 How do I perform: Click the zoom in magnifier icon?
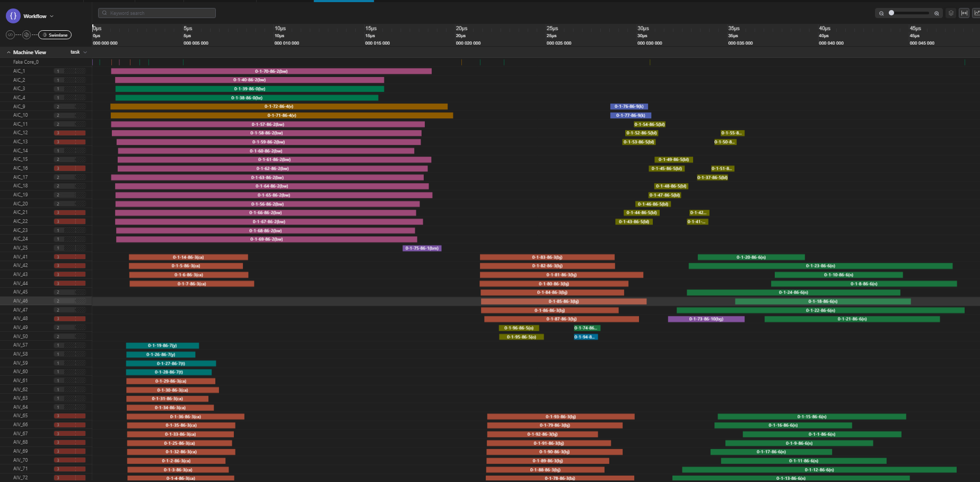coord(937,13)
